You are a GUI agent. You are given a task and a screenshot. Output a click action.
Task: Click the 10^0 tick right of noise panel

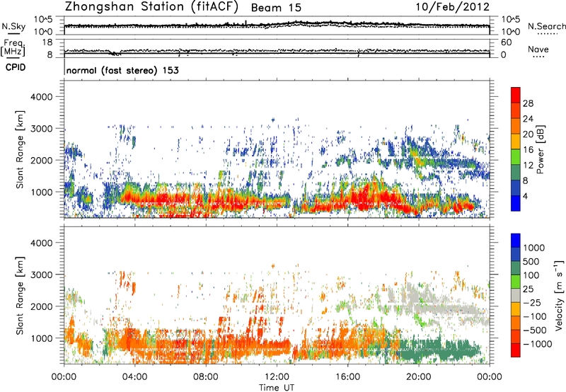click(x=511, y=32)
